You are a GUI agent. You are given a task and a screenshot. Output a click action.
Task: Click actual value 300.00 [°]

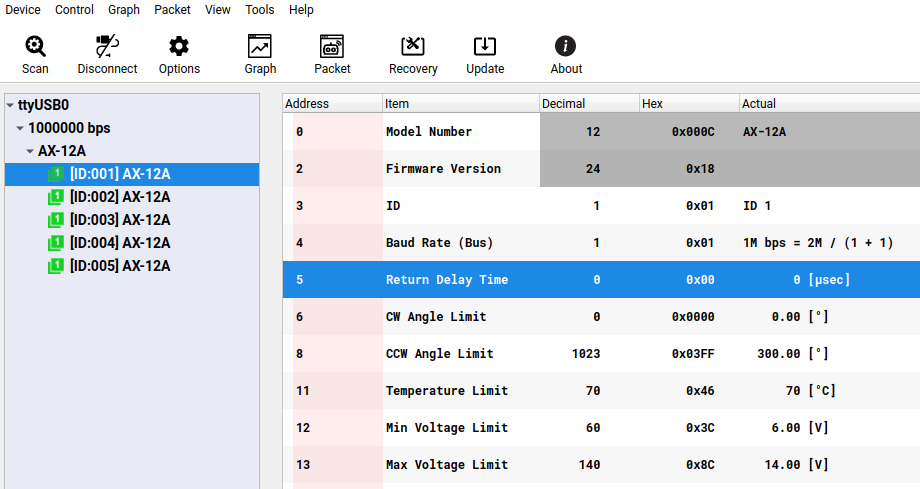pos(793,353)
